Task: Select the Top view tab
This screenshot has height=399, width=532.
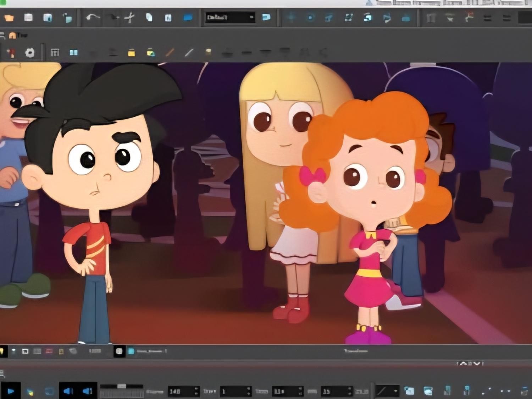Action: pos(18,35)
